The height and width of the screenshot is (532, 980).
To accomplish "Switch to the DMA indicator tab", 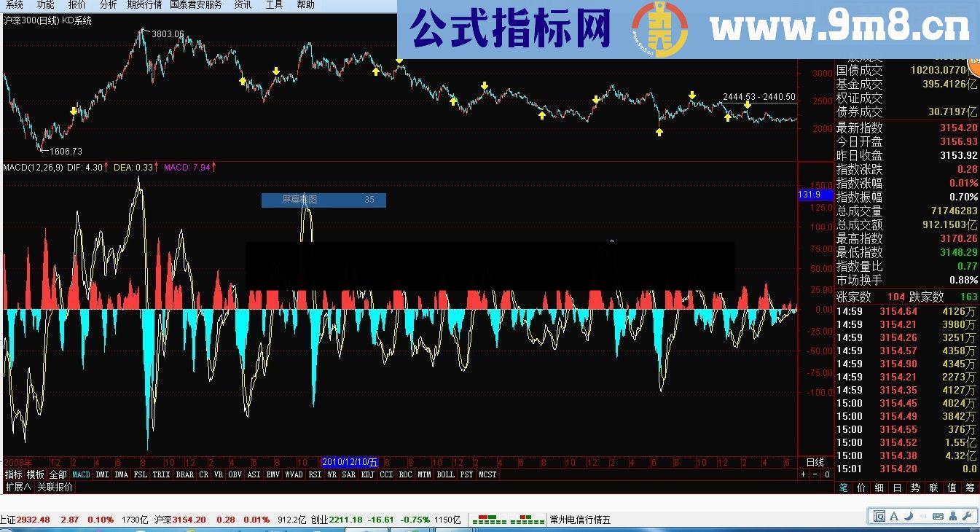I will point(121,474).
